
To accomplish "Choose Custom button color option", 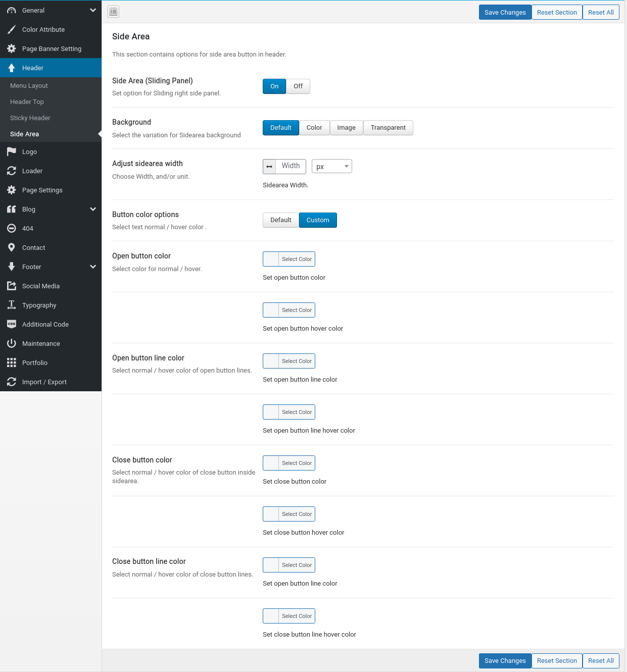I will 318,220.
